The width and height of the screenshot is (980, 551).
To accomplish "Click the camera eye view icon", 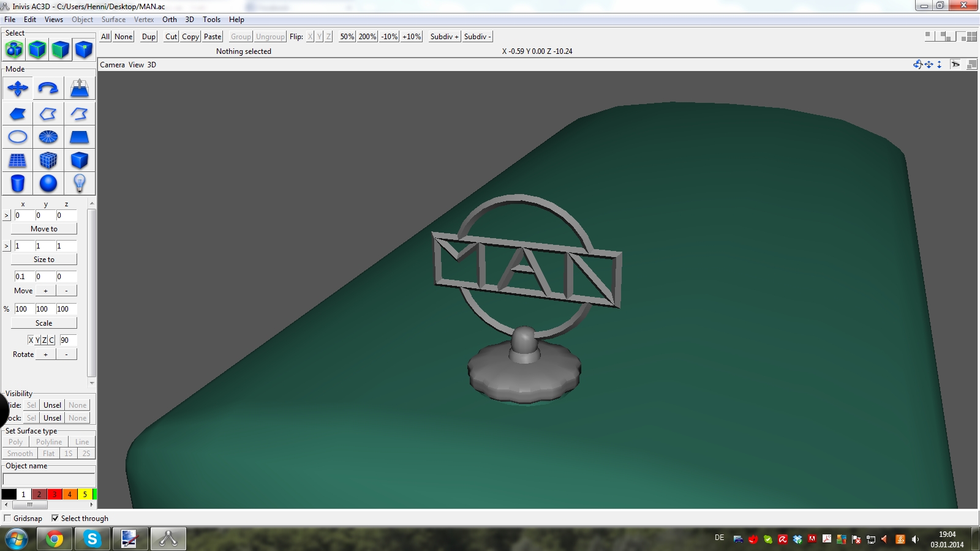I will click(956, 64).
